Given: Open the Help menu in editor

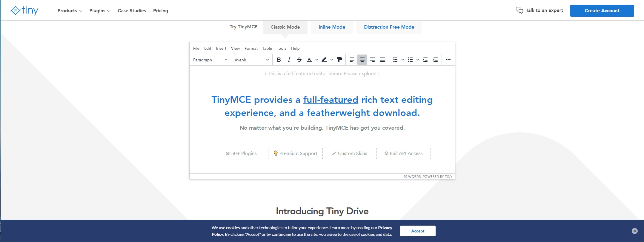Looking at the screenshot, I should pos(295,48).
